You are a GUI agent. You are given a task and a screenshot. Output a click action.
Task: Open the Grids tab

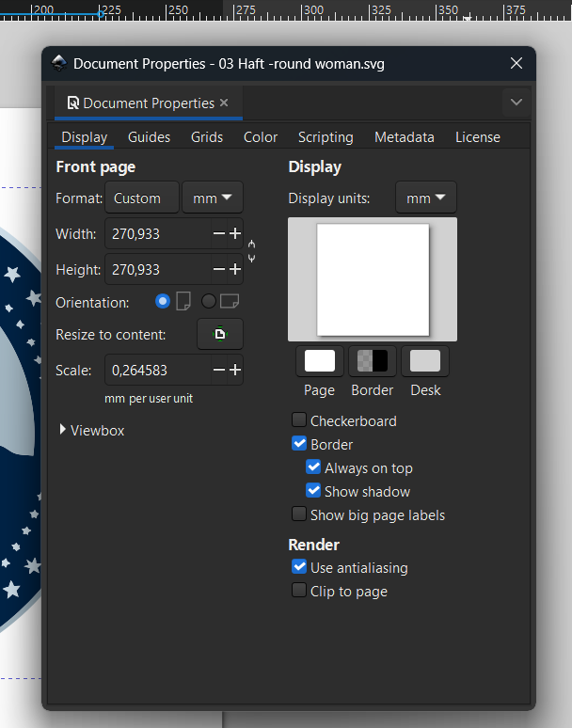coord(207,137)
